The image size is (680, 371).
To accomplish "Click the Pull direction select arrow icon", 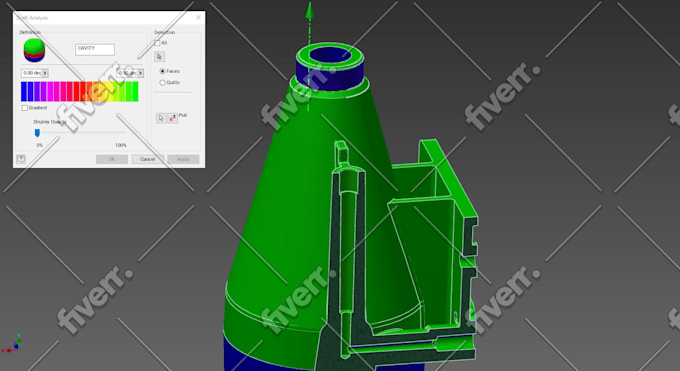I will [x=161, y=118].
